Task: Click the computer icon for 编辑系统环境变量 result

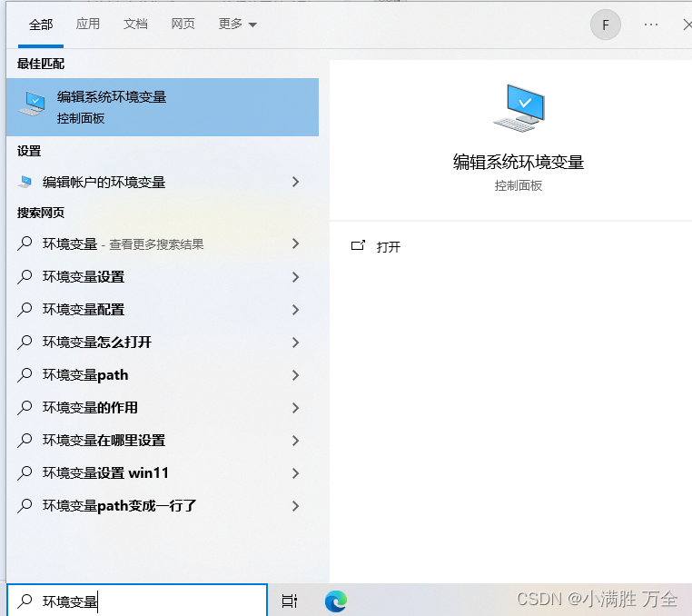Action: pos(32,104)
